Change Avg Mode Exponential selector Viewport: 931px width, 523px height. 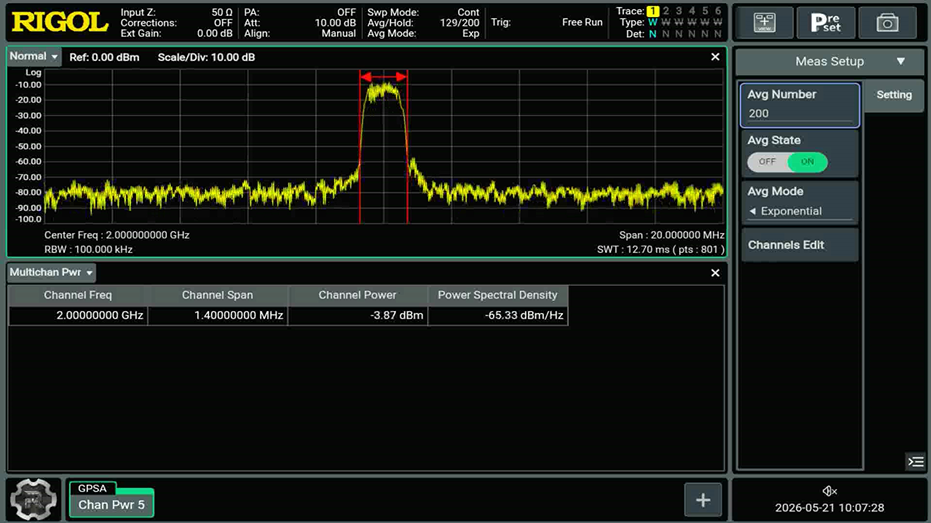click(799, 211)
